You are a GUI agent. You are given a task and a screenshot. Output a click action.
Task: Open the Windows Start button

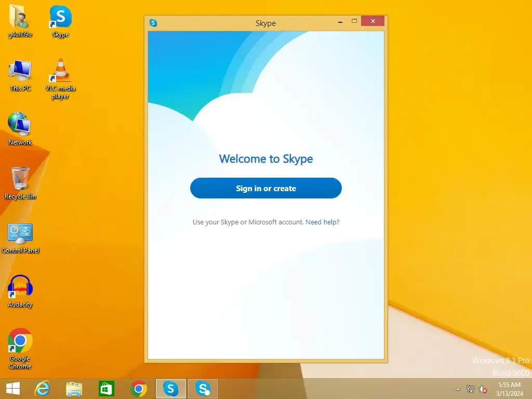13,389
